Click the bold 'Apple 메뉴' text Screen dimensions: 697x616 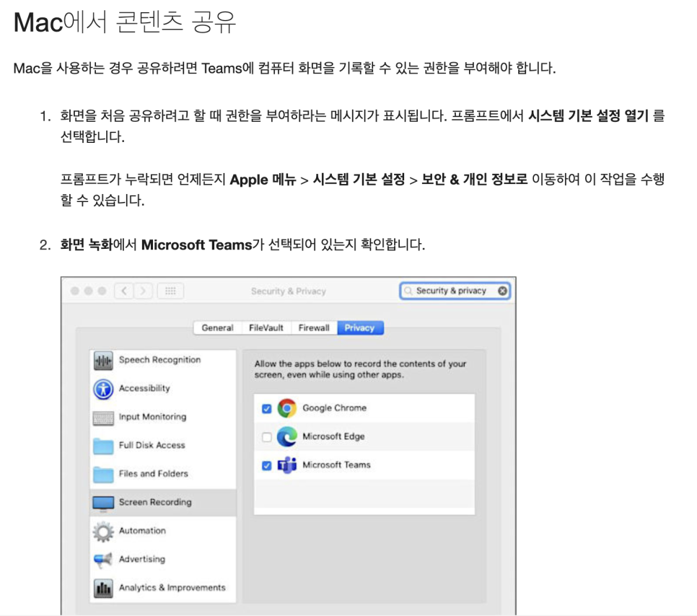point(263,180)
